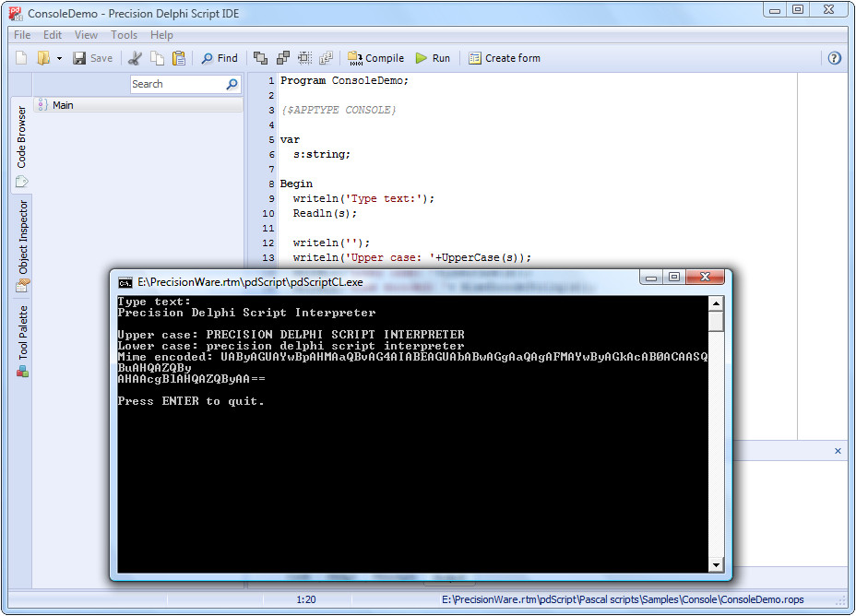Click the IDE application icon in title bar
The width and height of the screenshot is (856, 616).
(x=16, y=14)
